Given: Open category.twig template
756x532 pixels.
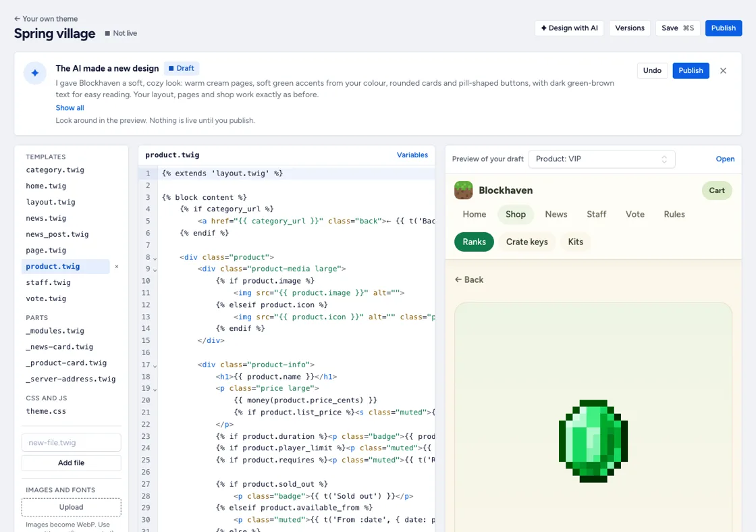Looking at the screenshot, I should click(55, 169).
